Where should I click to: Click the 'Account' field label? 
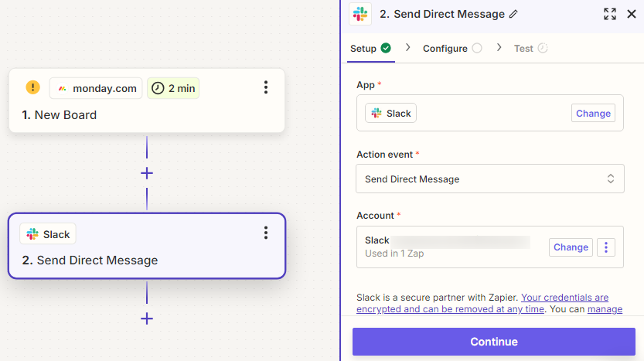coord(375,216)
